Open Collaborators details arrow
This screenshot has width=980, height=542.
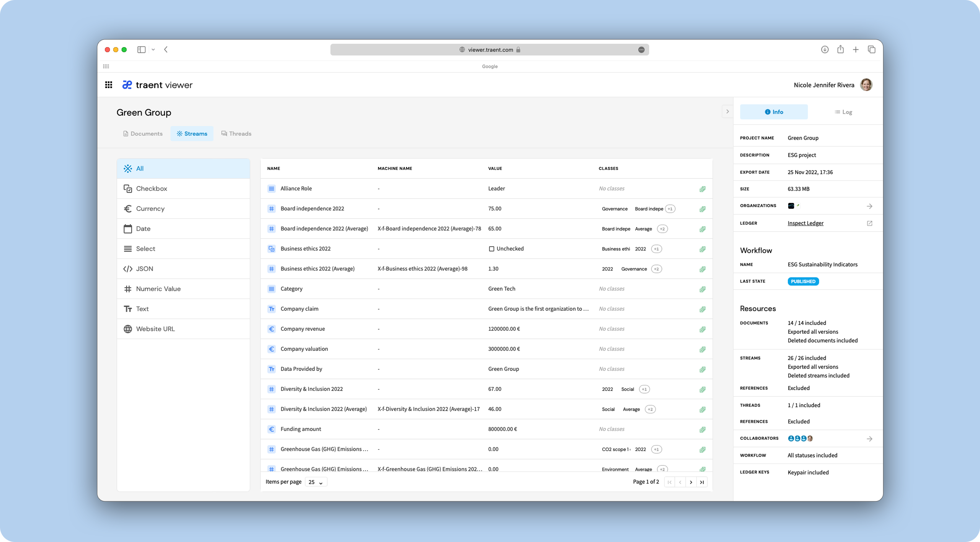[870, 439]
